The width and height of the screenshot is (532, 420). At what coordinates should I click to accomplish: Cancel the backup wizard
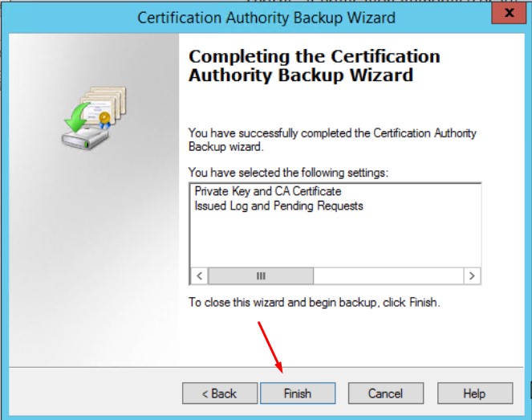(384, 393)
